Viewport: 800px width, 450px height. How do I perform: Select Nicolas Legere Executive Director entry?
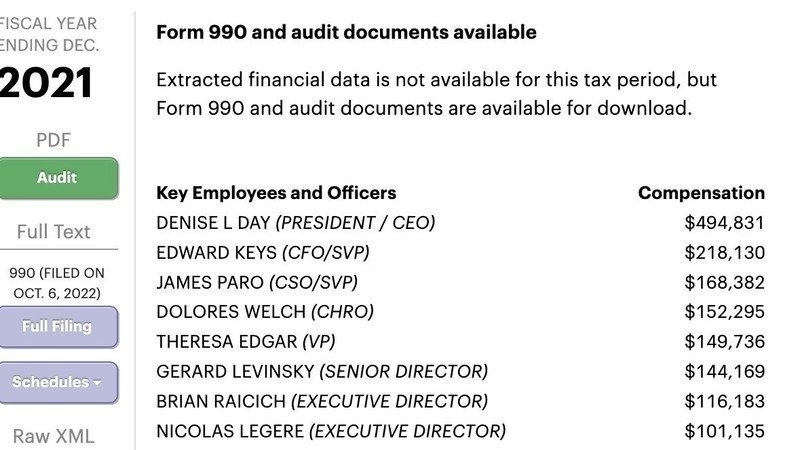pos(331,431)
